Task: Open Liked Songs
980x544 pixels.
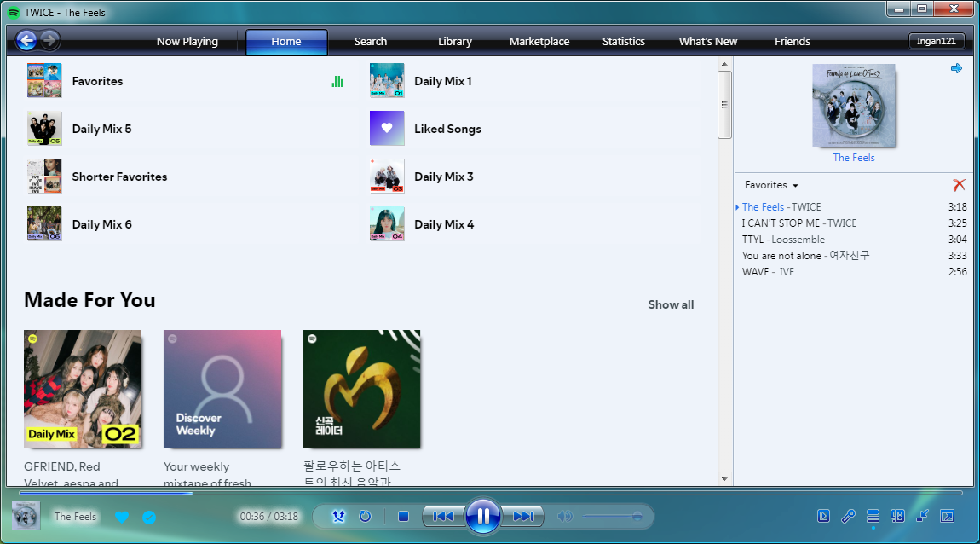Action: 534,129
